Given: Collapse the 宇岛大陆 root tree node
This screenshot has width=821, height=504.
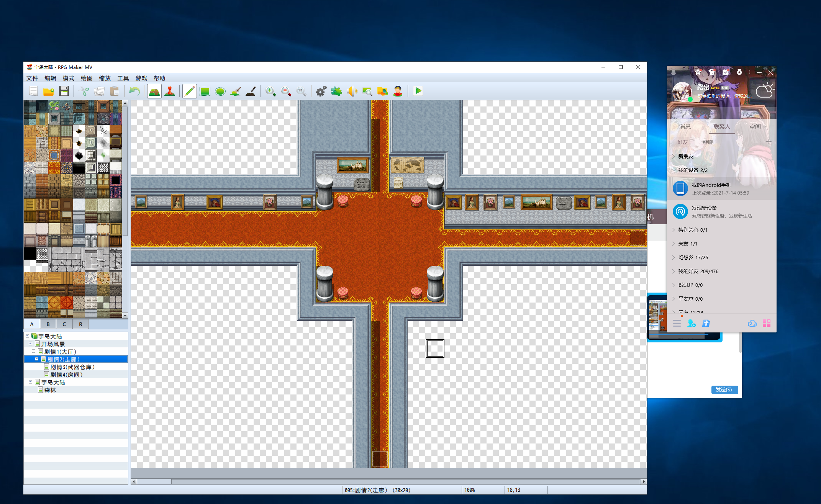Looking at the screenshot, I should 28,336.
